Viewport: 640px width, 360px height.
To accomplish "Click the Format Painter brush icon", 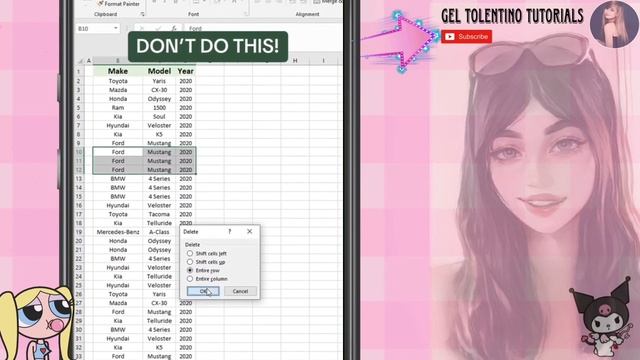I will point(100,3).
